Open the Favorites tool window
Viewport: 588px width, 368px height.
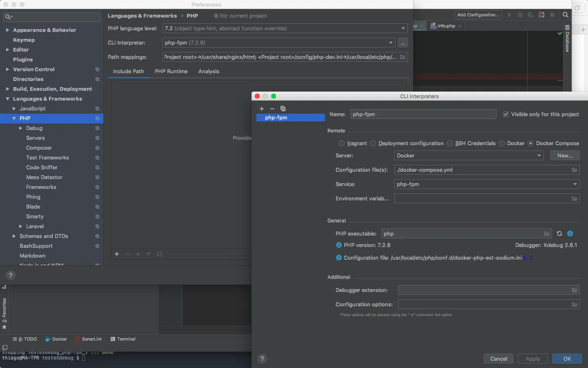pos(4,314)
